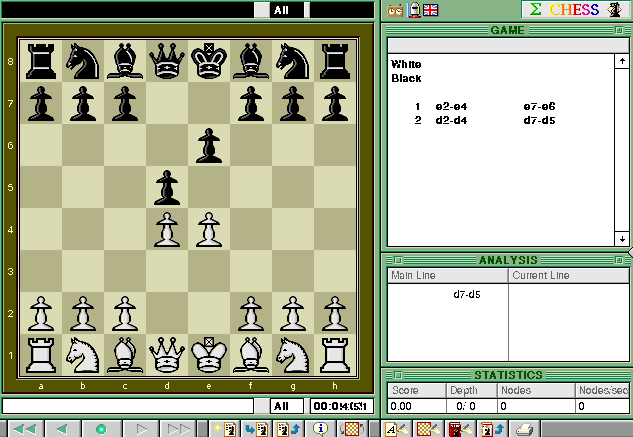Open the game information bubble icon
Screen dimensions: 633x437
point(321,429)
